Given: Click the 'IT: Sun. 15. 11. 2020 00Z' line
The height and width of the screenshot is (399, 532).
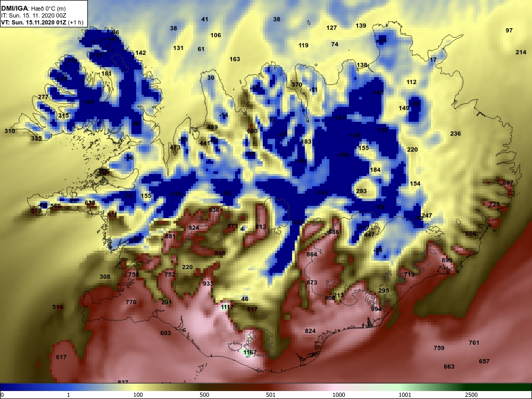Looking at the screenshot, I should pyautogui.click(x=34, y=15).
